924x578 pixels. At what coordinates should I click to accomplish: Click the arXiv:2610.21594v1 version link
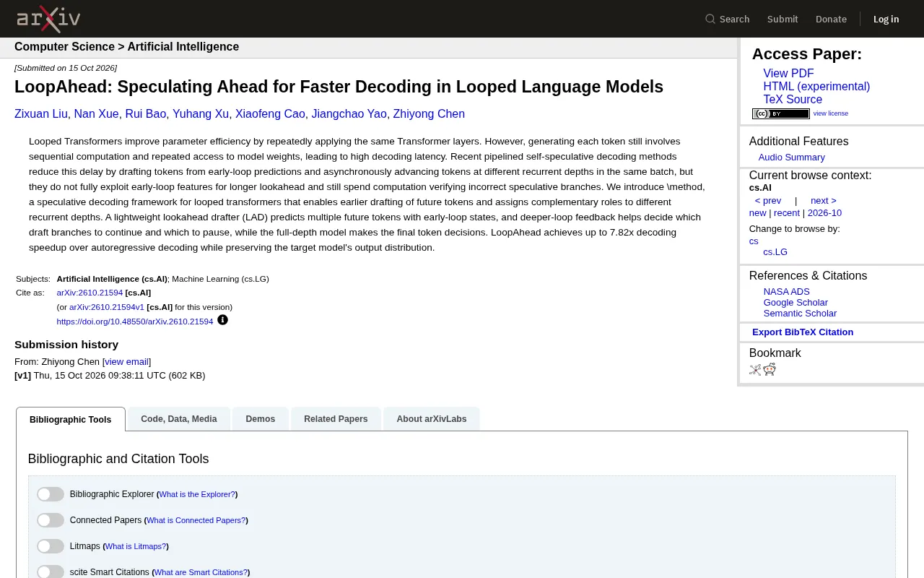(x=107, y=307)
